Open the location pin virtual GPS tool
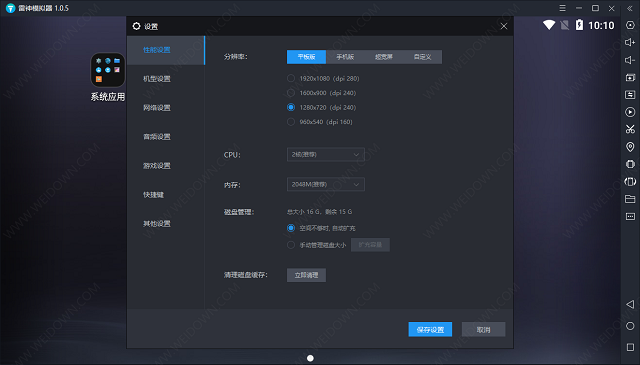This screenshot has height=365, width=640. pos(630,147)
